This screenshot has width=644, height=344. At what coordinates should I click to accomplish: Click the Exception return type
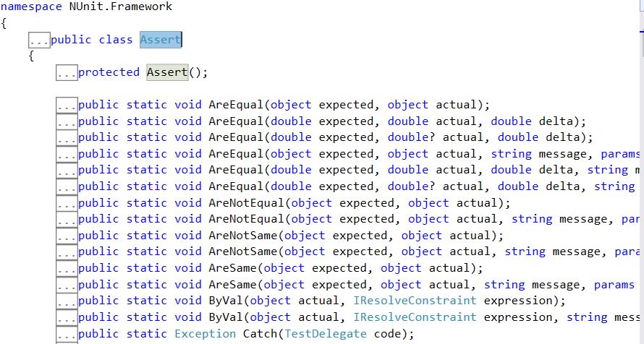coord(205,333)
